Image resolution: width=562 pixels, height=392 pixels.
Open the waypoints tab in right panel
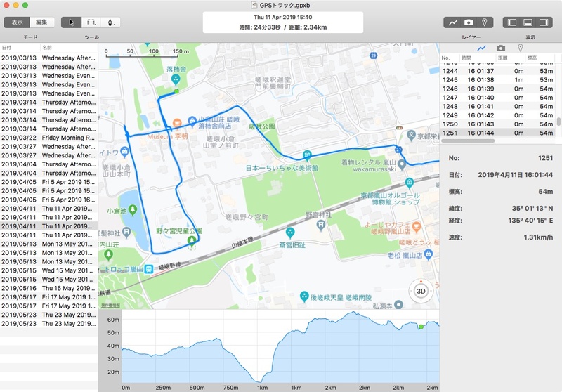[x=520, y=48]
